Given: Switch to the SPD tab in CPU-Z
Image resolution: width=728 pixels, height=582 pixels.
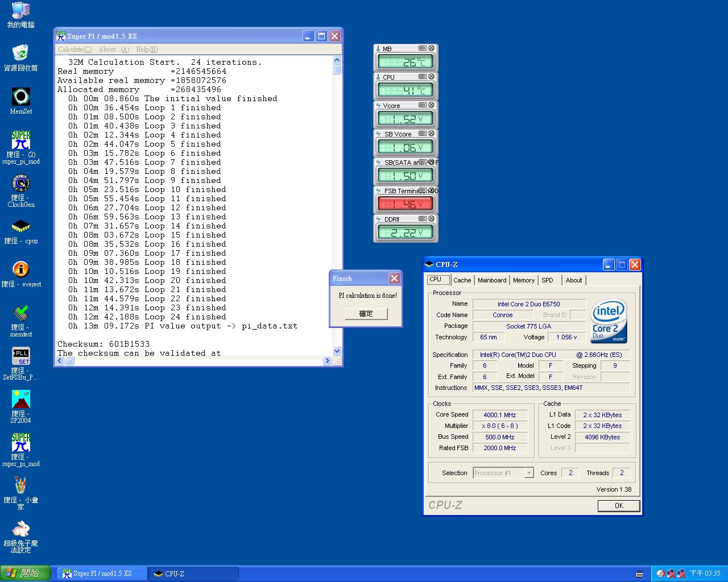Looking at the screenshot, I should [x=548, y=280].
